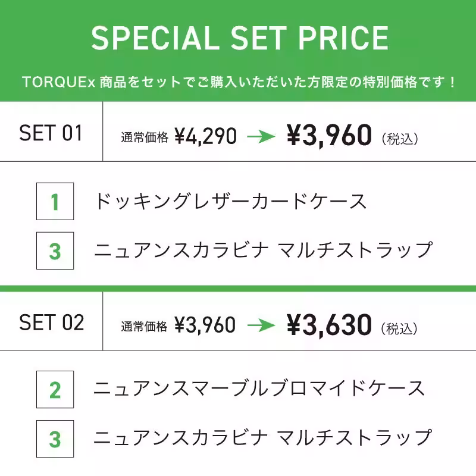Viewport: 476px width, 476px height.
Task: Open ニュアンスカラビナ マルチストラップ in SET 02
Action: (x=262, y=438)
